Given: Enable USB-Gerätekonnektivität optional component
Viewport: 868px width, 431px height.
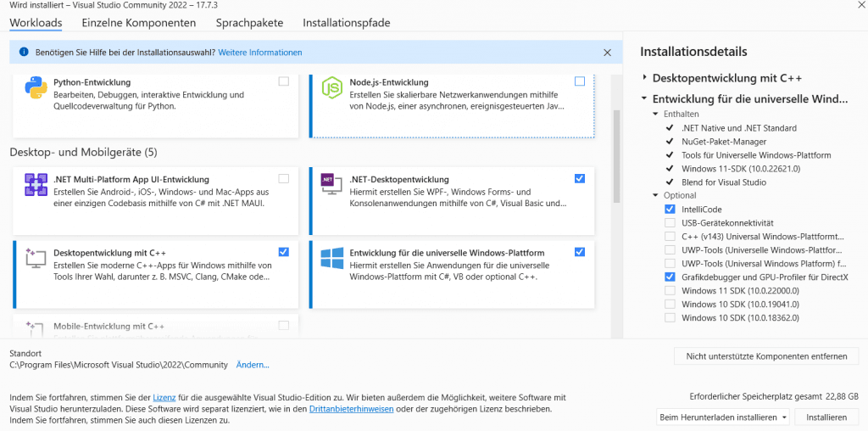Looking at the screenshot, I should pyautogui.click(x=670, y=223).
